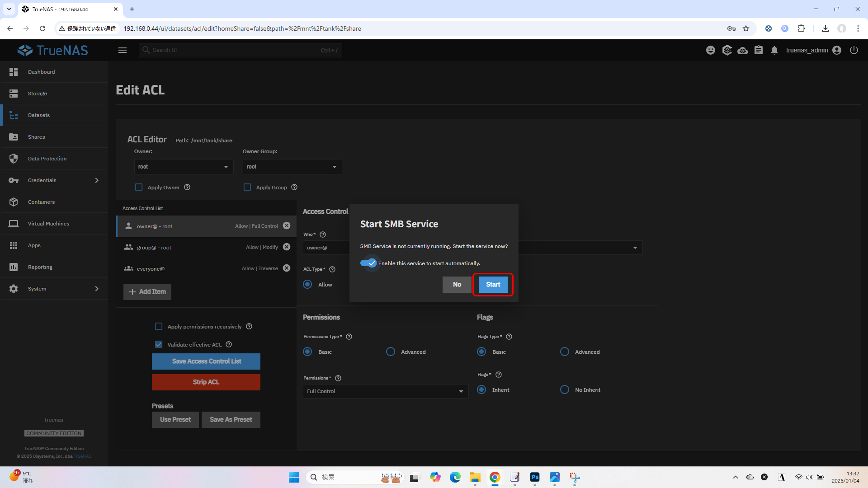Go to Data Protection in sidebar
Image resolution: width=868 pixels, height=488 pixels.
click(47, 159)
